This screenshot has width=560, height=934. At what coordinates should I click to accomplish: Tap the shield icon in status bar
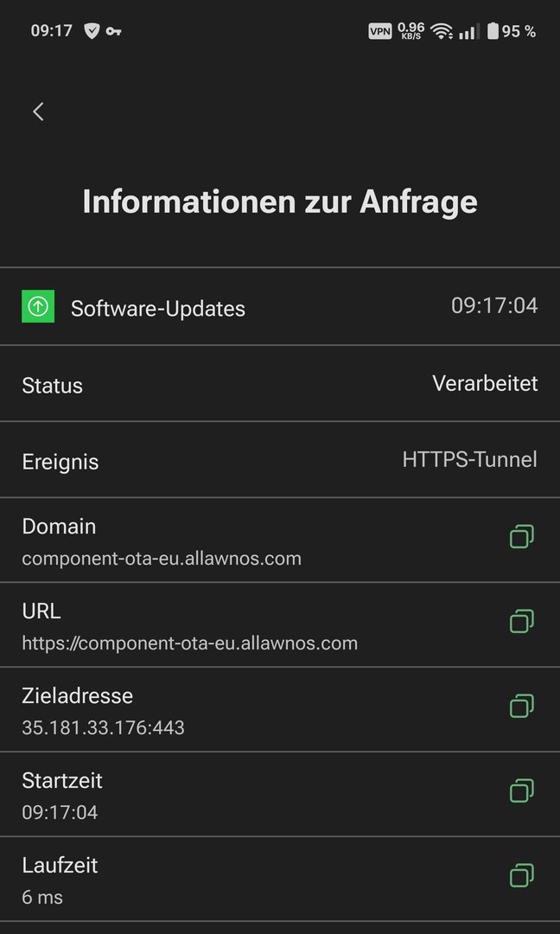[x=92, y=31]
